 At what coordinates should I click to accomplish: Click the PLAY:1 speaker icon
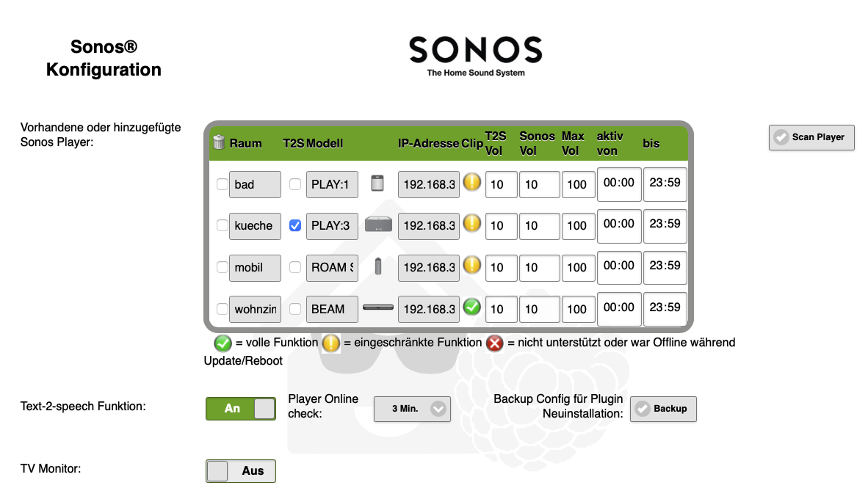coord(377,184)
